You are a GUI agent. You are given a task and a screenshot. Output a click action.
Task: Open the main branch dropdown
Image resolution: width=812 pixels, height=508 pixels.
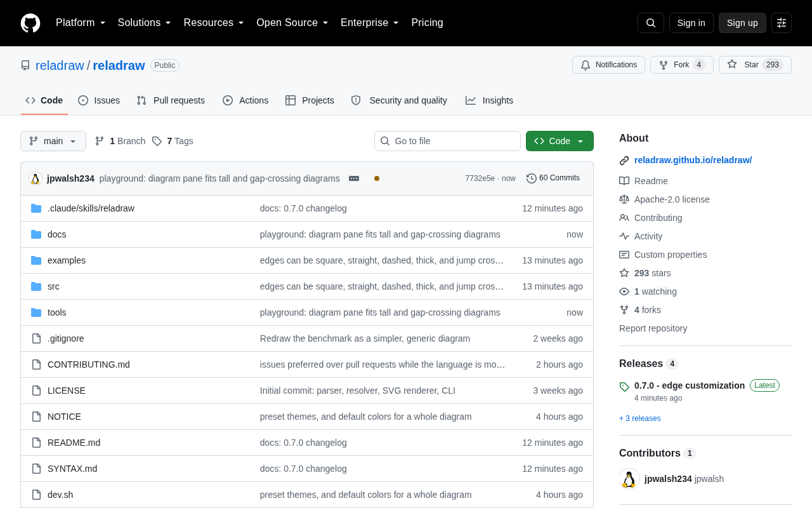pyautogui.click(x=53, y=141)
